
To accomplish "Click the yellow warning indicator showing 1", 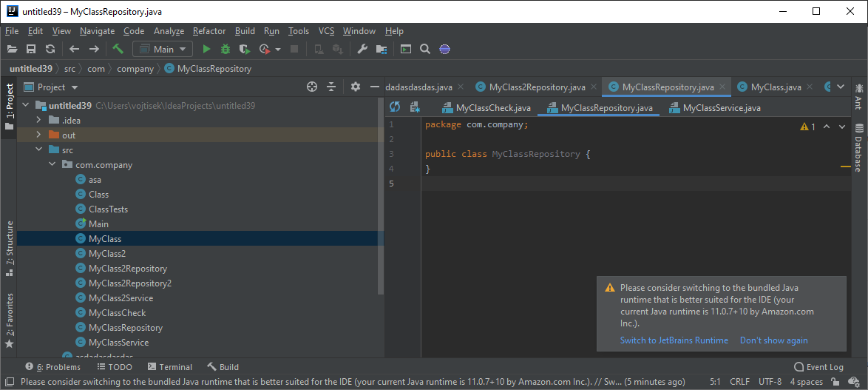I will point(807,127).
